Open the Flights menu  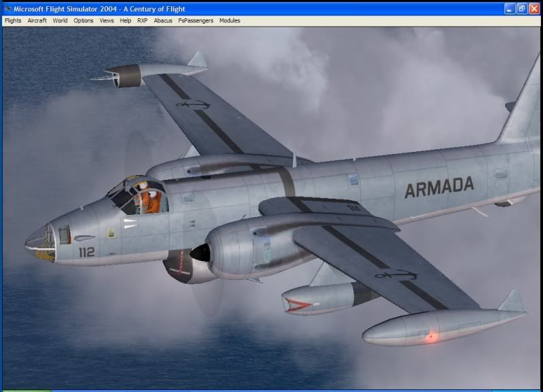pyautogui.click(x=13, y=21)
